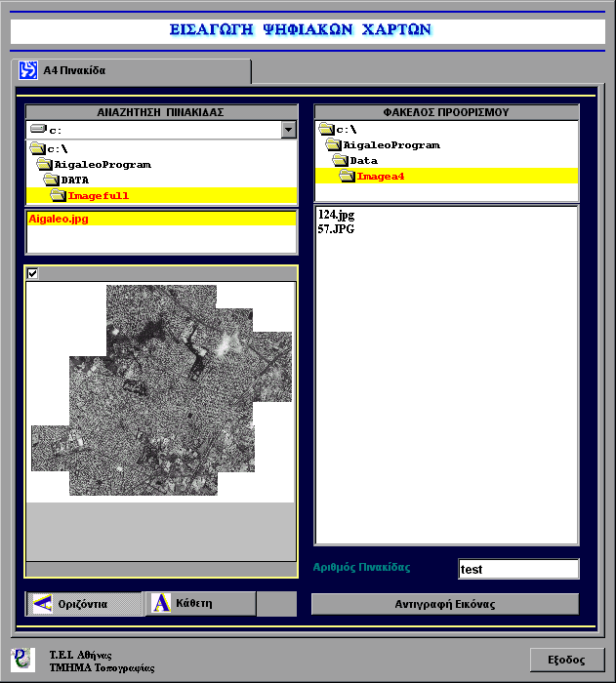Click the Αντιγραφή Εικόνας button

[445, 604]
